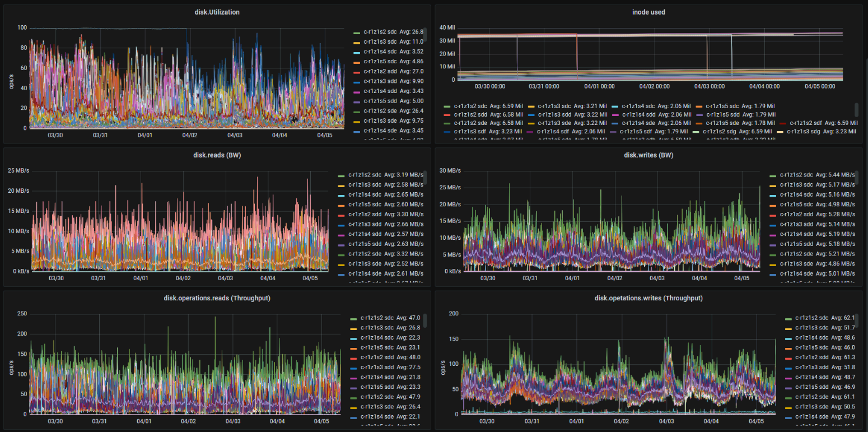Click green c-r1z1s2 sdc swatch in disk.writes legend
The height and width of the screenshot is (432, 868).
(x=773, y=175)
